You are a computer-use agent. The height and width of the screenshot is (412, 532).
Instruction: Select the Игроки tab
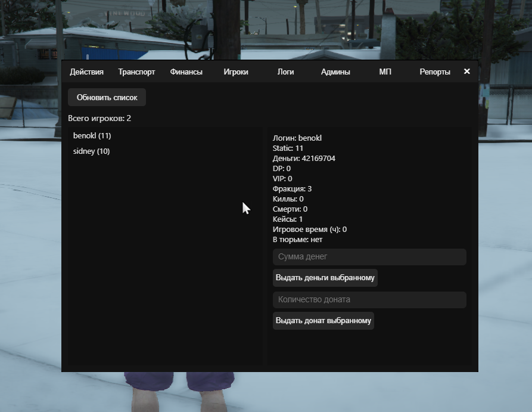tap(236, 72)
